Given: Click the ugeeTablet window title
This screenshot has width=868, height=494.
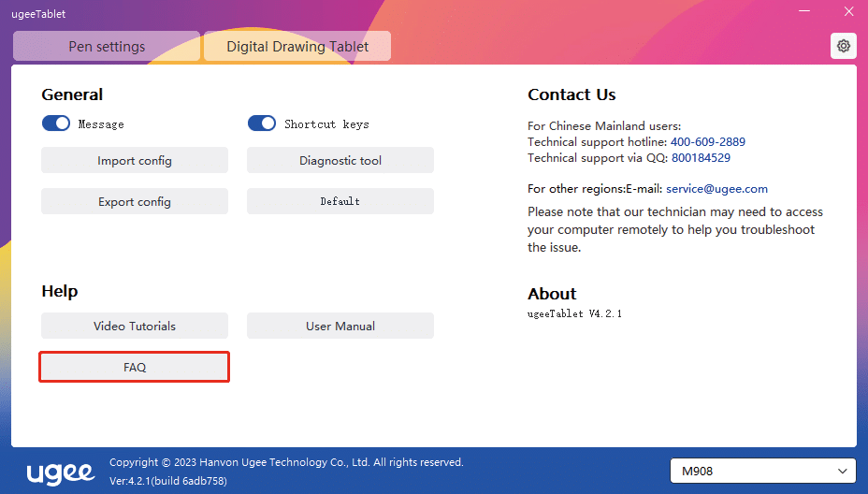Looking at the screenshot, I should tap(38, 14).
